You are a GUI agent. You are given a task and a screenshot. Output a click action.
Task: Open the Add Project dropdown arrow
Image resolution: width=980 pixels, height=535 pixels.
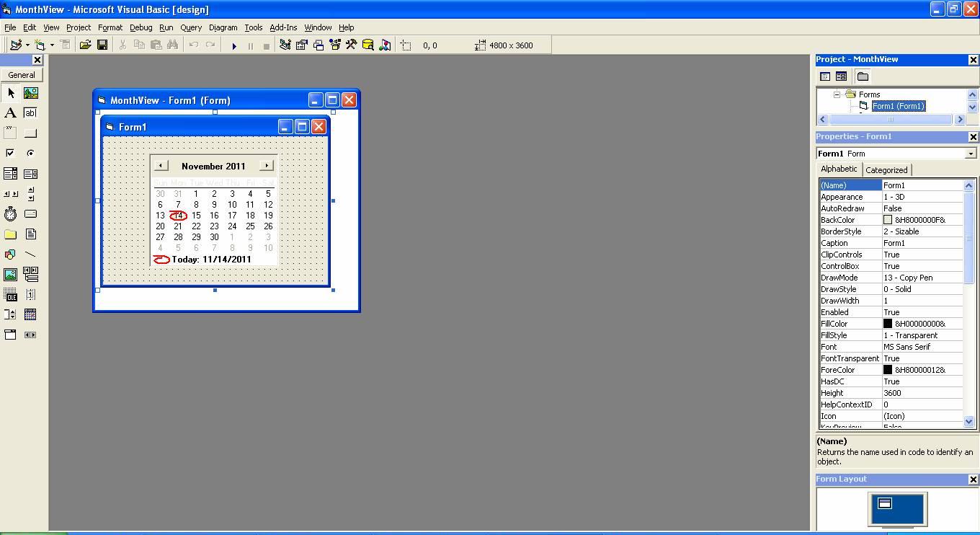tap(27, 45)
